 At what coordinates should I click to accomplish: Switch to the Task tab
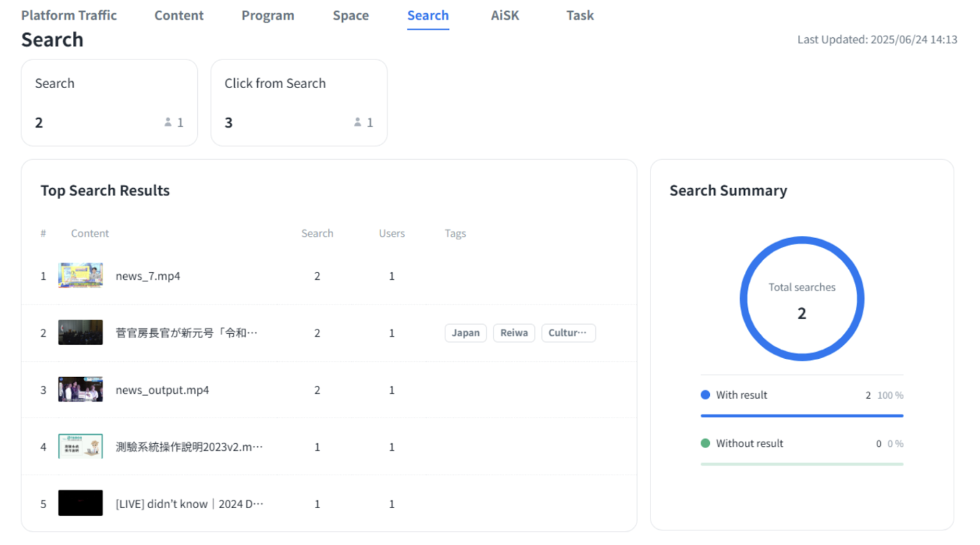pos(579,15)
